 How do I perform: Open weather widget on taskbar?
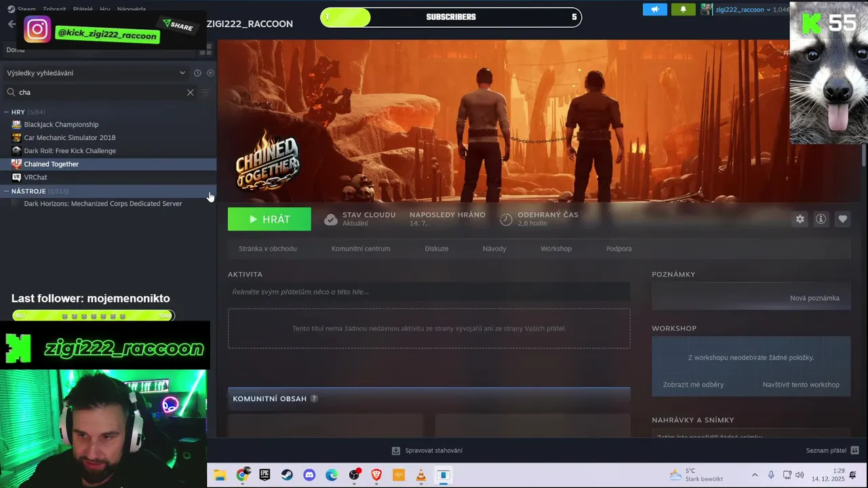pos(696,475)
